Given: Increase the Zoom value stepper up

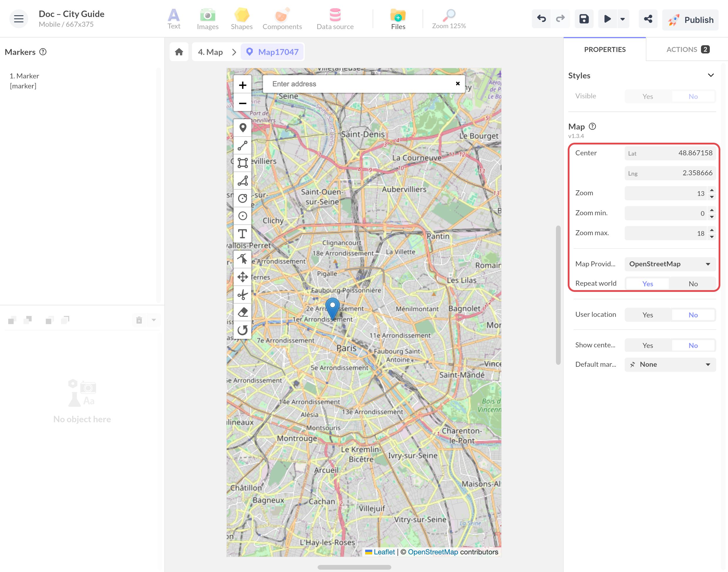Looking at the screenshot, I should [712, 190].
